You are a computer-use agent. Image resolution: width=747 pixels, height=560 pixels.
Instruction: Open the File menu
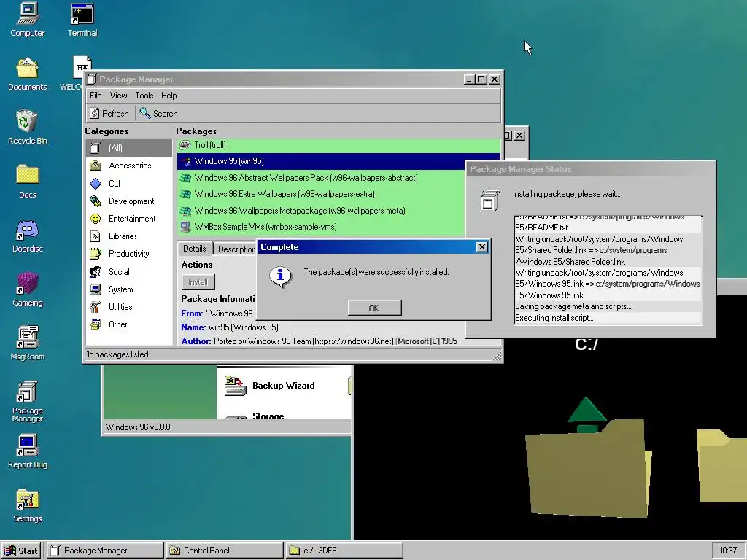96,96
